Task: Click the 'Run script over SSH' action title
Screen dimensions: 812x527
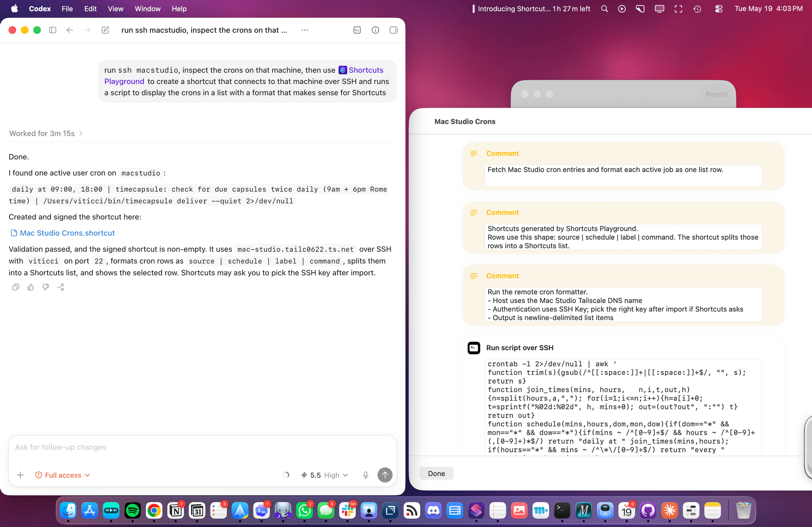Action: click(x=520, y=348)
